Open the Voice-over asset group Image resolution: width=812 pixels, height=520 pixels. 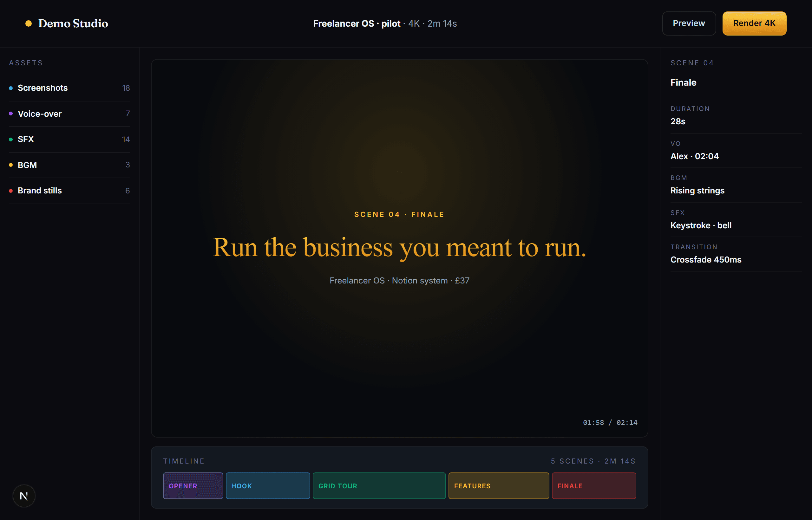tap(69, 114)
